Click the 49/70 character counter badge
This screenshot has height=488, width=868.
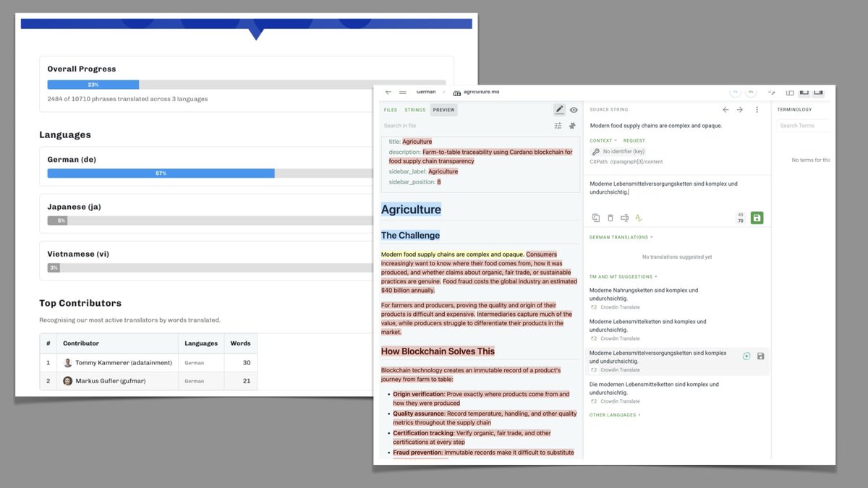741,218
